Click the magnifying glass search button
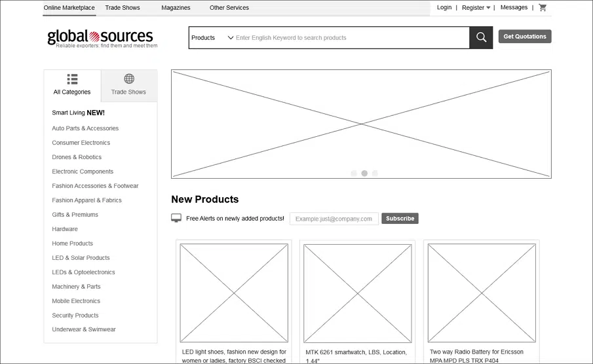593x364 pixels. point(481,37)
